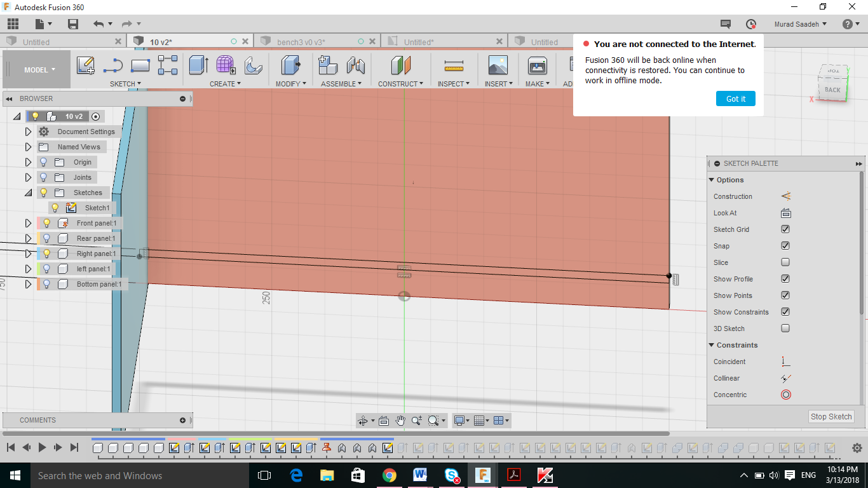Open the INSPECT menu
The height and width of the screenshot is (488, 868).
click(x=454, y=84)
